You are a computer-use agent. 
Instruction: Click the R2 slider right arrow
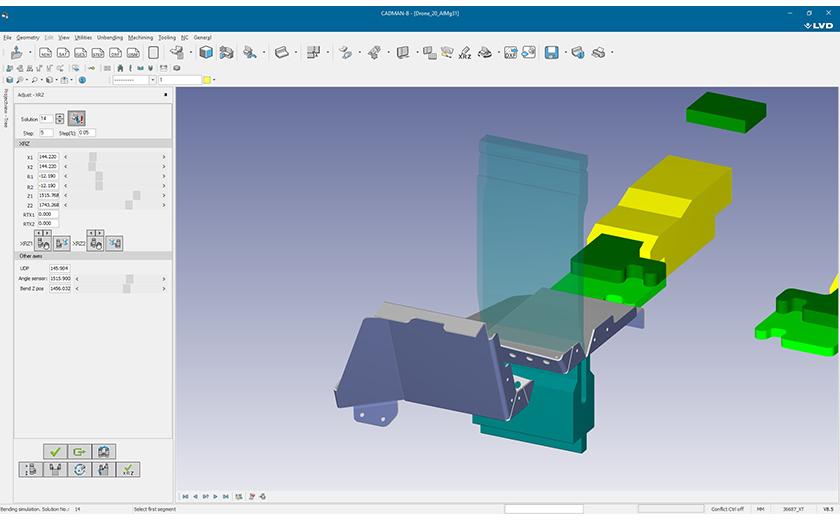pyautogui.click(x=164, y=186)
